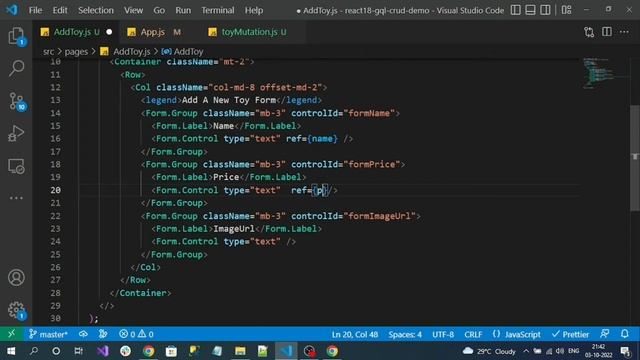Change indentation Spaces: 4

pyautogui.click(x=405, y=334)
